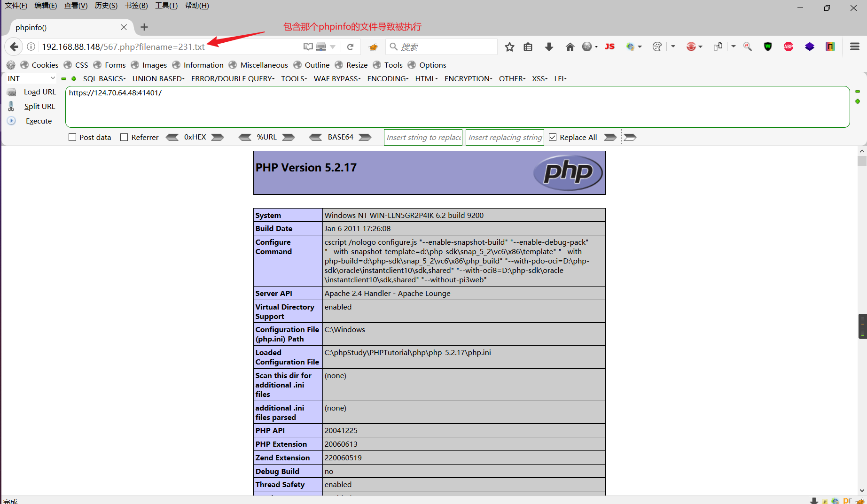Open the 文件(F) menu

pyautogui.click(x=16, y=6)
